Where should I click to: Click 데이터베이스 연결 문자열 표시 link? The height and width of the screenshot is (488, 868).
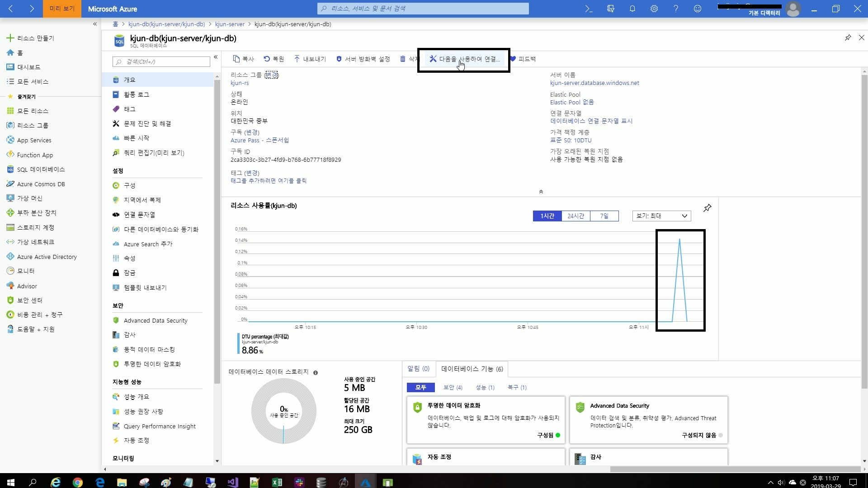click(x=591, y=121)
